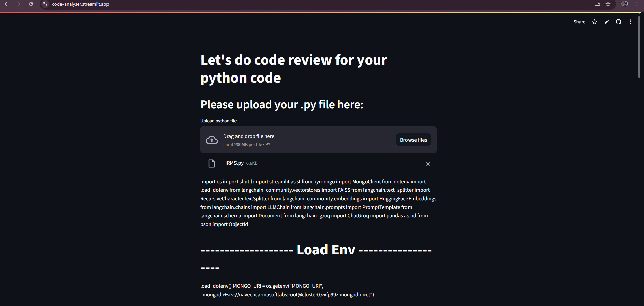Open the app's GitHub repository
Image resolution: width=644 pixels, height=306 pixels.
pos(618,22)
